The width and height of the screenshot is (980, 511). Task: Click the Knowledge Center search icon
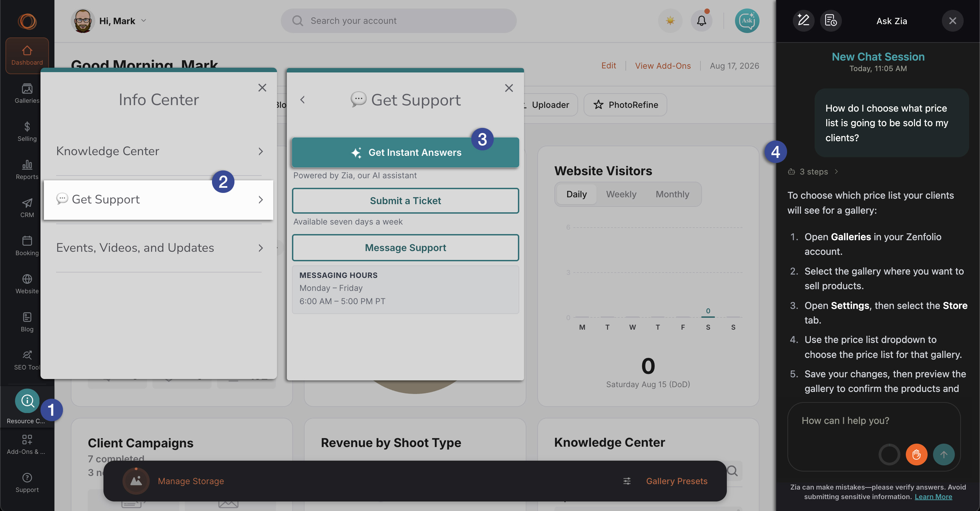tap(732, 471)
